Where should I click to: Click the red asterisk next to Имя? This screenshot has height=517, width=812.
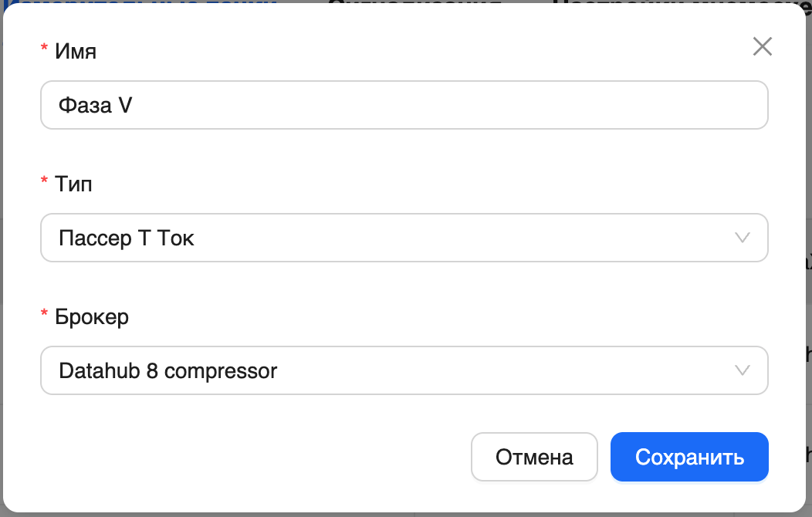(x=43, y=46)
